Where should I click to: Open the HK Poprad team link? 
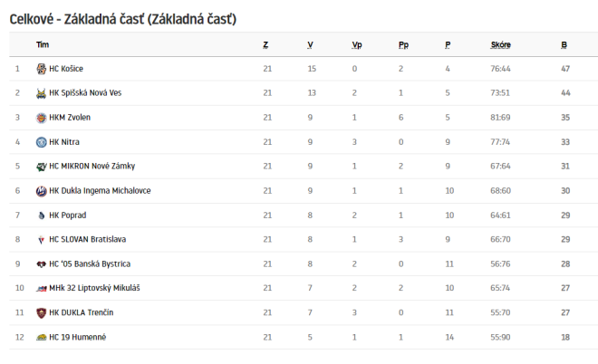(x=68, y=215)
